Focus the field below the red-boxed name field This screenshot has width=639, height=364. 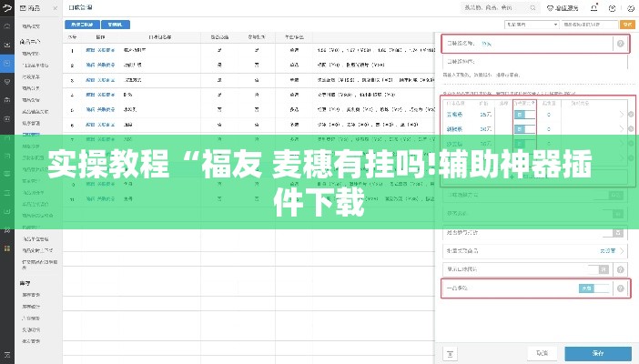point(534,62)
